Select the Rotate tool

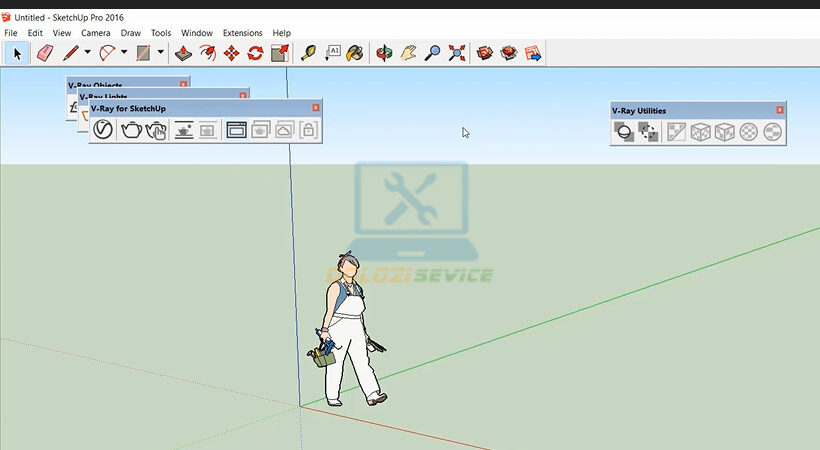tap(255, 52)
